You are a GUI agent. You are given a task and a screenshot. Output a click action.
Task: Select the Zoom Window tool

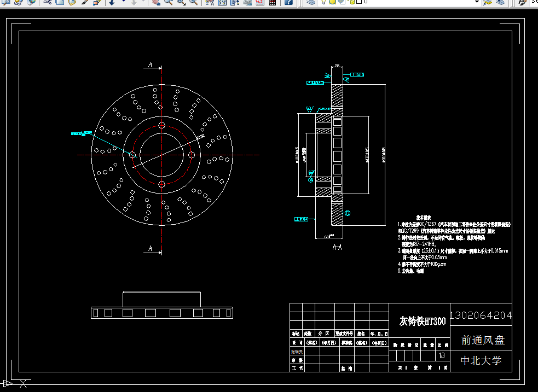tap(181, 2)
